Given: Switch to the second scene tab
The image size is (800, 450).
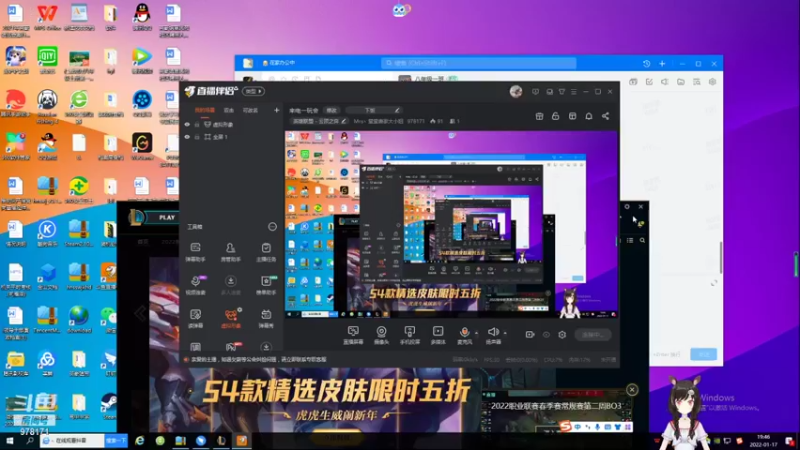Looking at the screenshot, I should (229, 110).
